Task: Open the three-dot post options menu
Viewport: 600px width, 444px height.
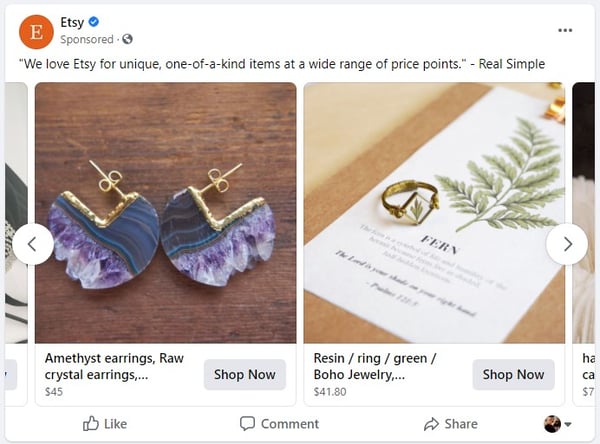Action: coord(566,30)
